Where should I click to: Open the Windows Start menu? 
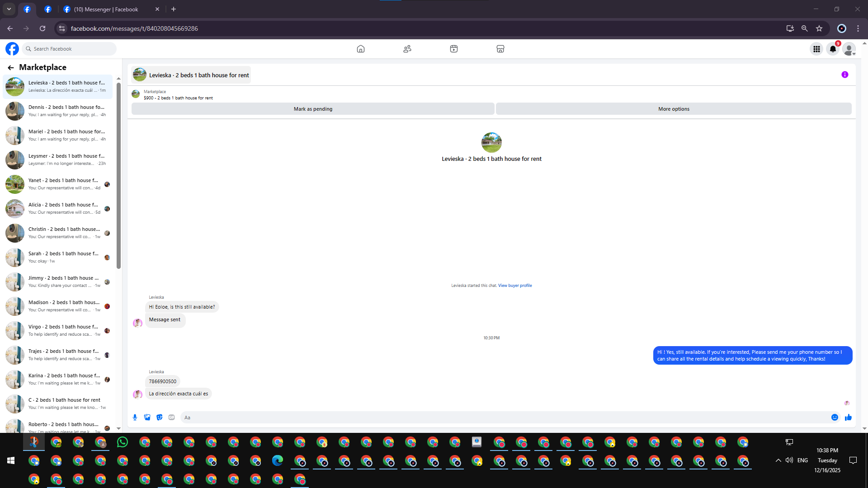pos(11,460)
